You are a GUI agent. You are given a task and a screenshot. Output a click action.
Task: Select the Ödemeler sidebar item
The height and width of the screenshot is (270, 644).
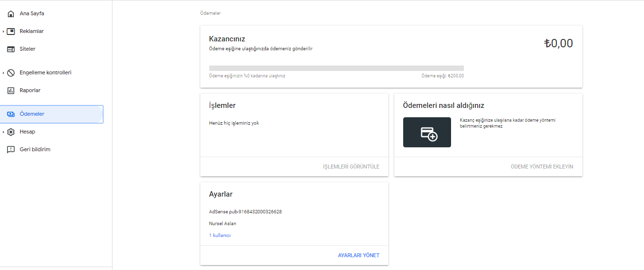coord(52,114)
